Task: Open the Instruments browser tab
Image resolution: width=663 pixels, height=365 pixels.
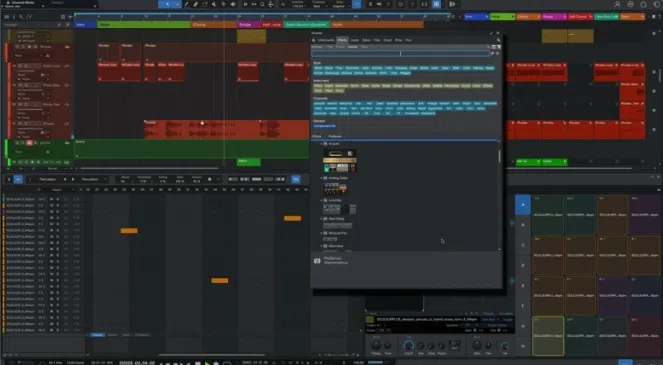Action: (x=326, y=40)
